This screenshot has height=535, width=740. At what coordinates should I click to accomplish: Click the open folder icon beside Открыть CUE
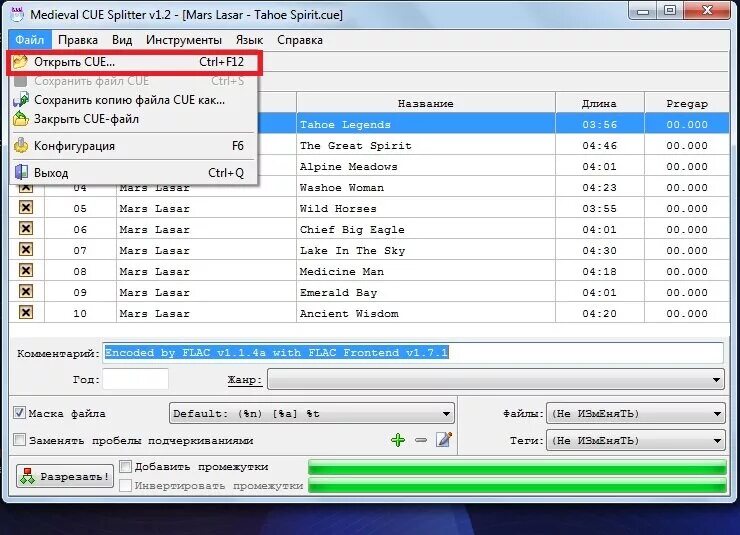tap(20, 62)
